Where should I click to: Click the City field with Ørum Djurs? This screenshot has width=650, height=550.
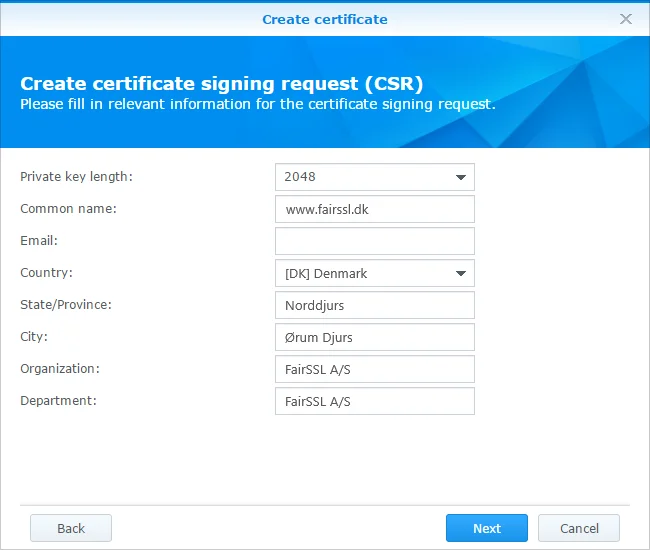pyautogui.click(x=375, y=337)
